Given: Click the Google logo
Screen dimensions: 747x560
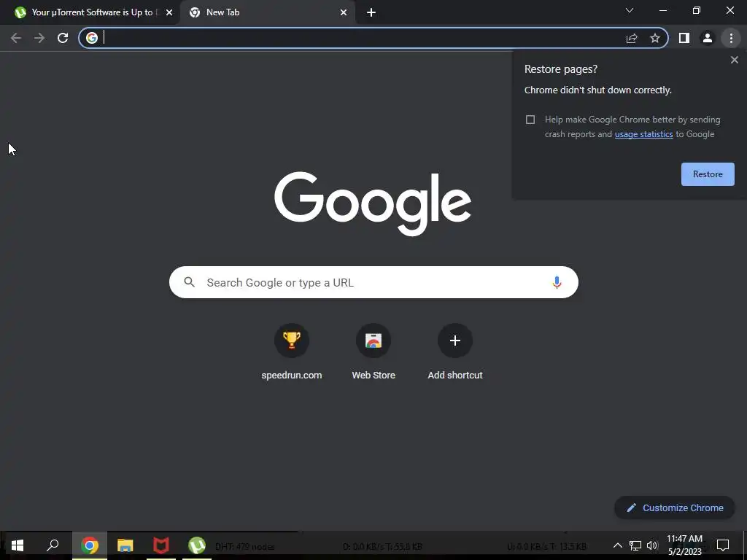Looking at the screenshot, I should point(373,203).
